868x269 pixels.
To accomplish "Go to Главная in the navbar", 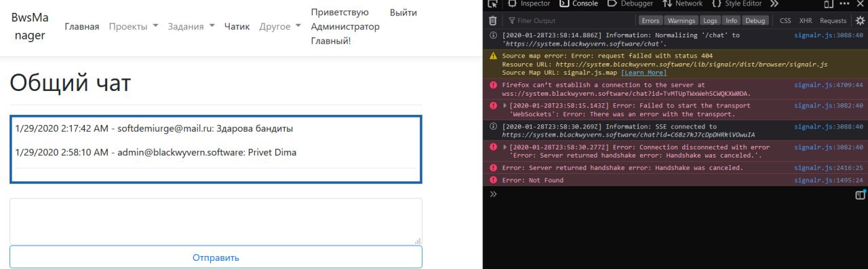I will coord(82,26).
